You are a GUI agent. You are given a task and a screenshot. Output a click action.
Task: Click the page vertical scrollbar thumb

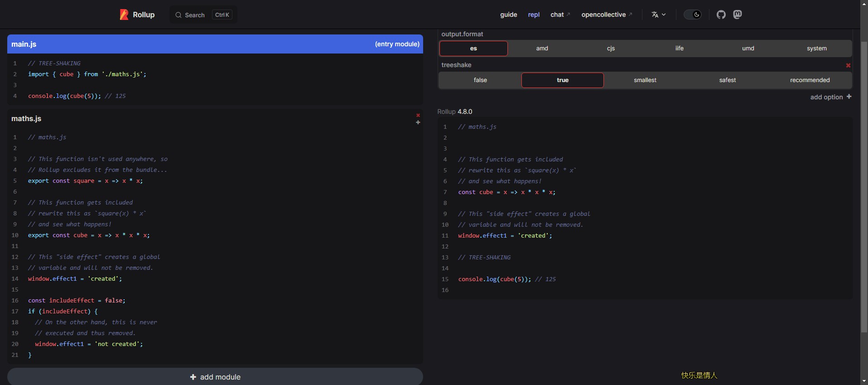(864, 187)
